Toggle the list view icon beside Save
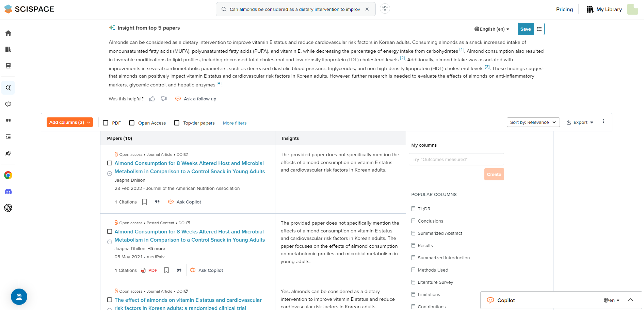Screen dimensions: 644x310 pyautogui.click(x=539, y=29)
